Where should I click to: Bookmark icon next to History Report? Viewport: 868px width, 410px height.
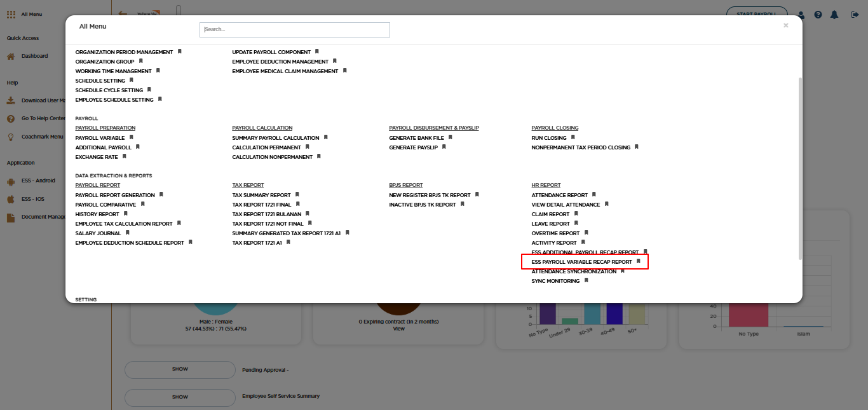[126, 214]
